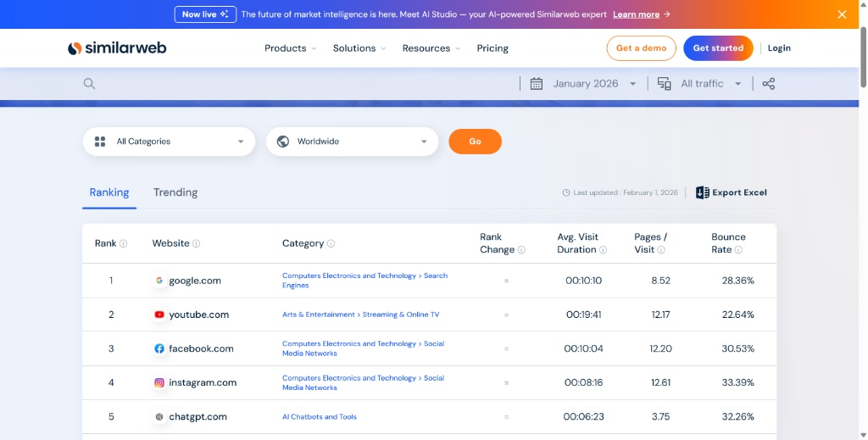
Task: Click the info icon next to Rank Change
Action: pyautogui.click(x=521, y=250)
